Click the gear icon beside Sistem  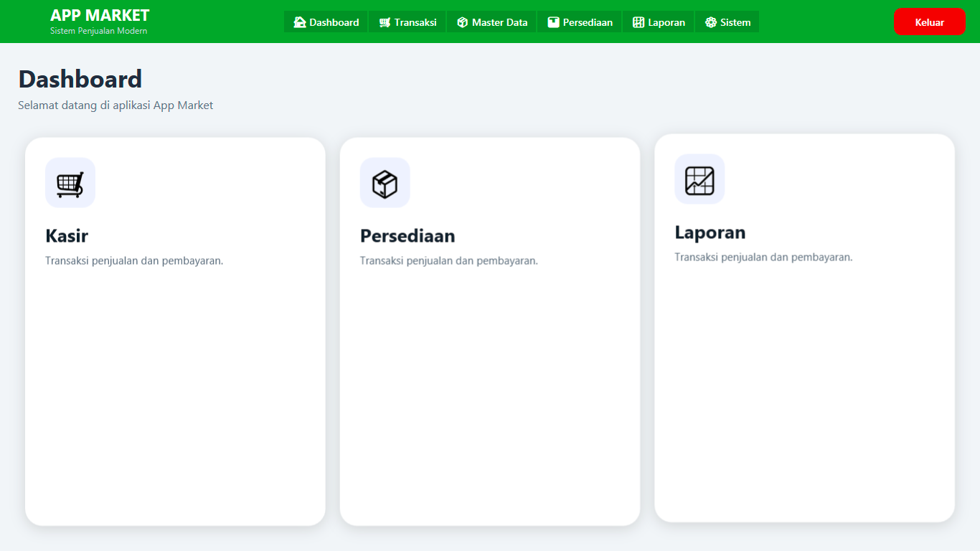click(x=711, y=22)
